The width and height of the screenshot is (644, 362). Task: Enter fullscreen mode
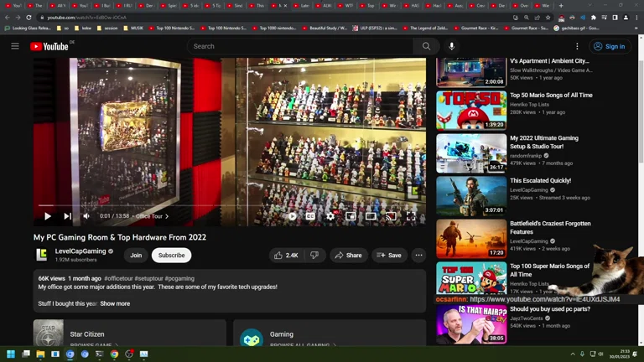[411, 216]
